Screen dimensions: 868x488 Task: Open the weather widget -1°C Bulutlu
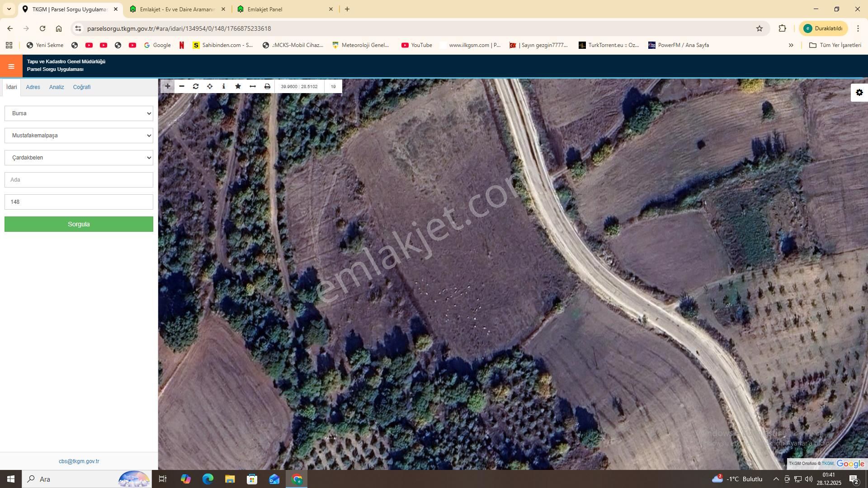[737, 479]
